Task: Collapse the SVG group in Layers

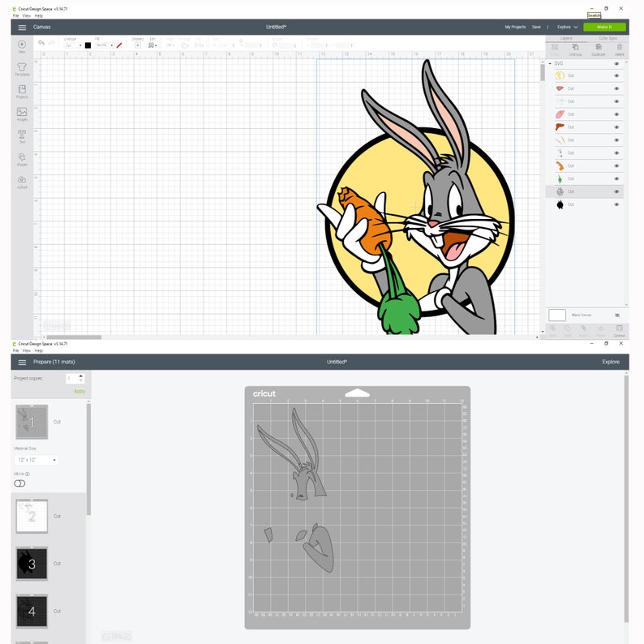Action: tap(550, 63)
